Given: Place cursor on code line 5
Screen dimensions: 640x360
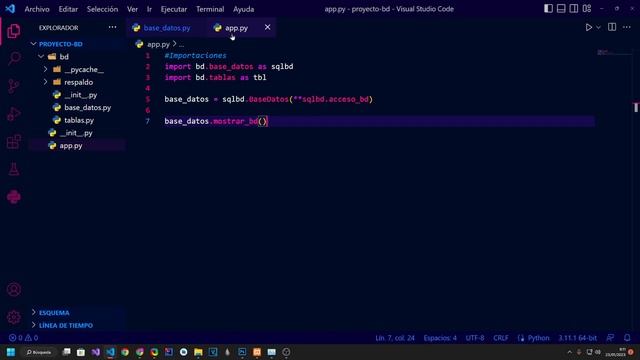Looking at the screenshot, I should coord(269,99).
